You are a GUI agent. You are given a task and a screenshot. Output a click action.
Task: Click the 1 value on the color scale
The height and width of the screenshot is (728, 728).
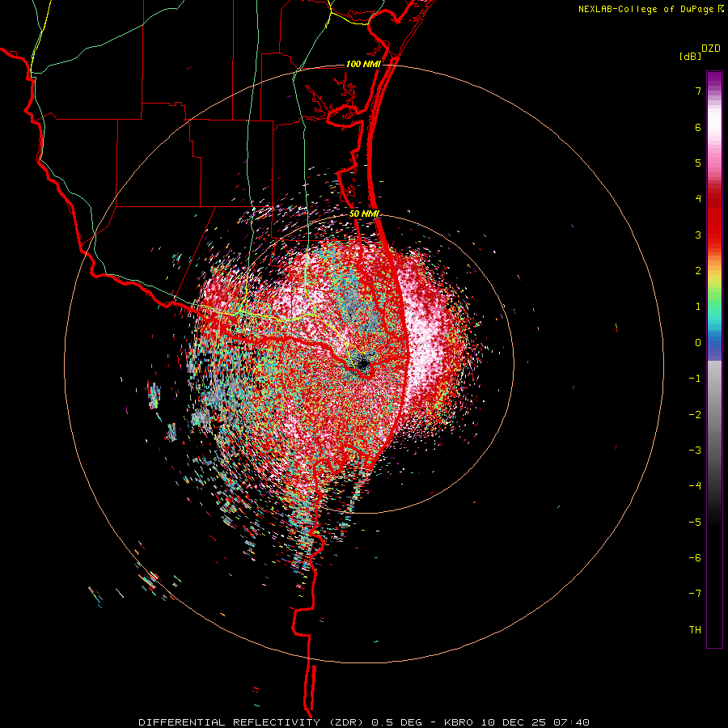click(698, 307)
